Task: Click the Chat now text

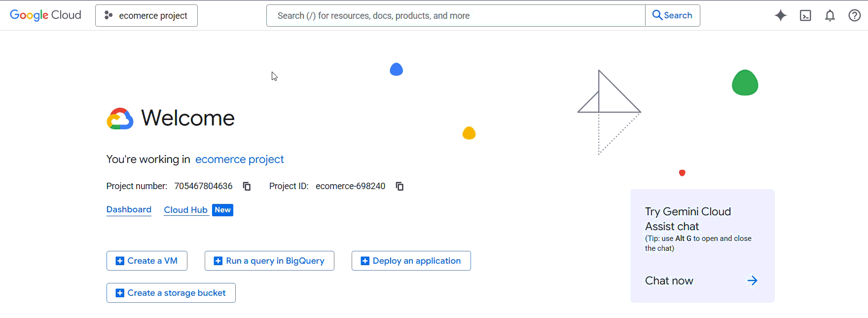Action: 669,280
